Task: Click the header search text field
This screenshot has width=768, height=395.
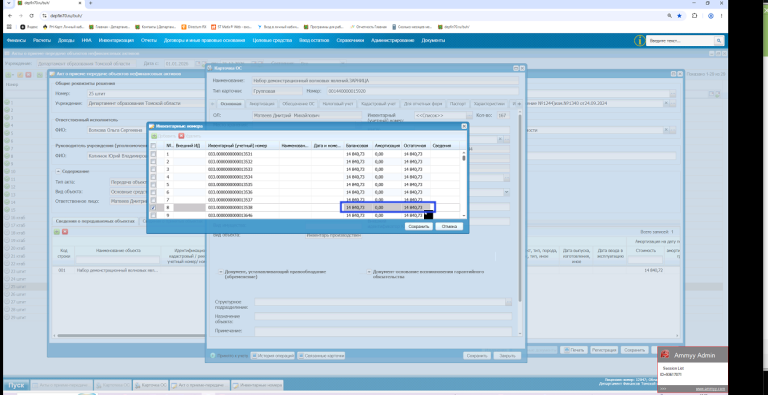Action: click(680, 41)
